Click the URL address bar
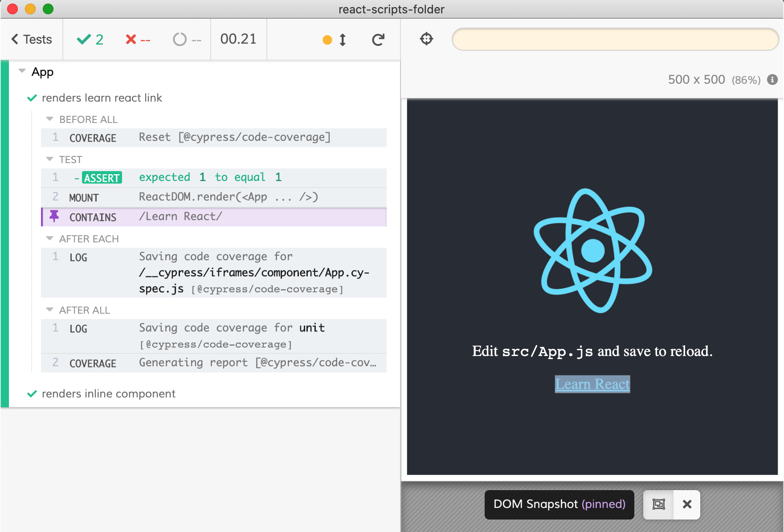Viewport: 784px width, 532px height. [615, 39]
